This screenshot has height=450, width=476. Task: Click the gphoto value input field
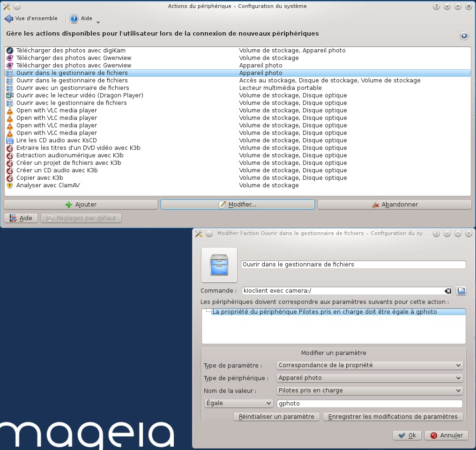[370, 404]
